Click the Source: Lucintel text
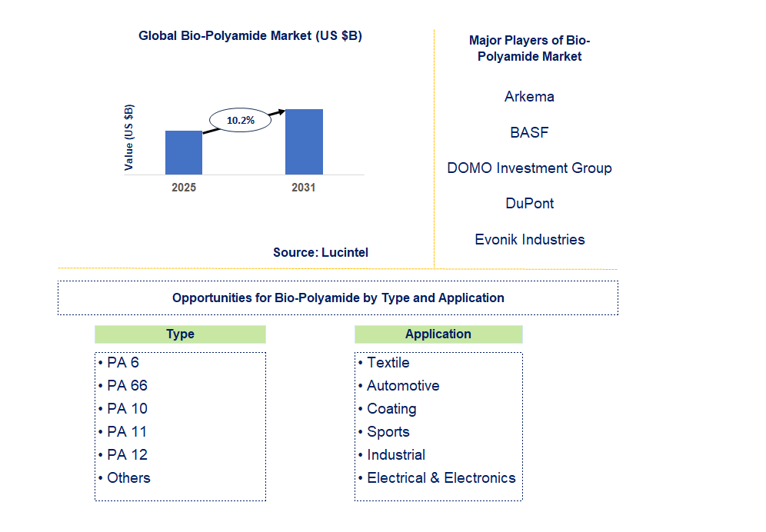This screenshot has height=532, width=766. (321, 253)
